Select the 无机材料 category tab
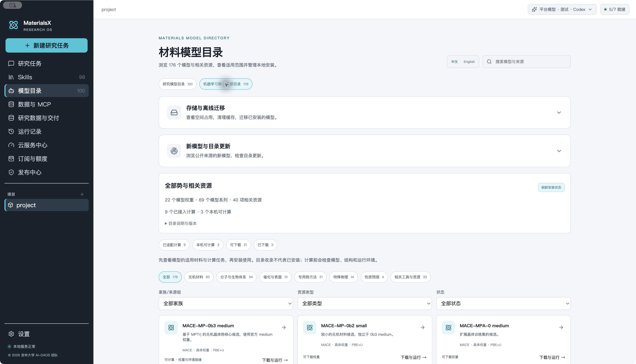The height and width of the screenshot is (364, 636). coord(199,277)
